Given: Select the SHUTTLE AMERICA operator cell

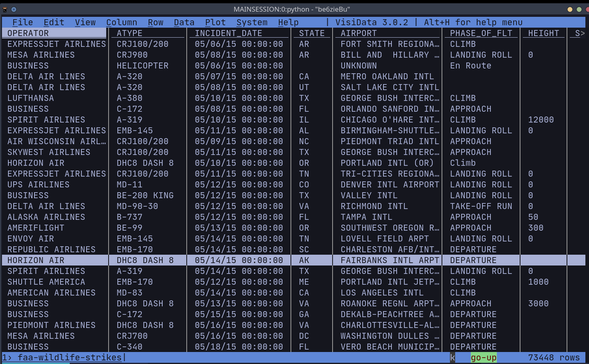Looking at the screenshot, I should [46, 281].
